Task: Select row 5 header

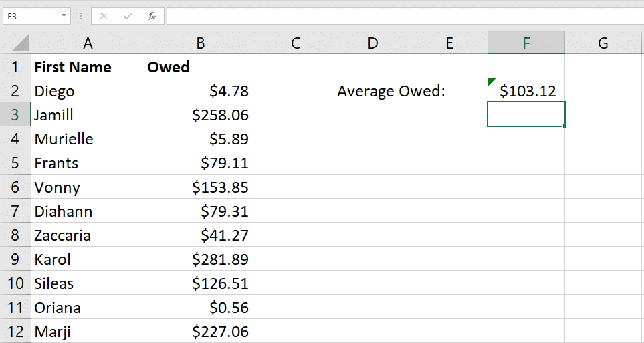Action: [15, 162]
